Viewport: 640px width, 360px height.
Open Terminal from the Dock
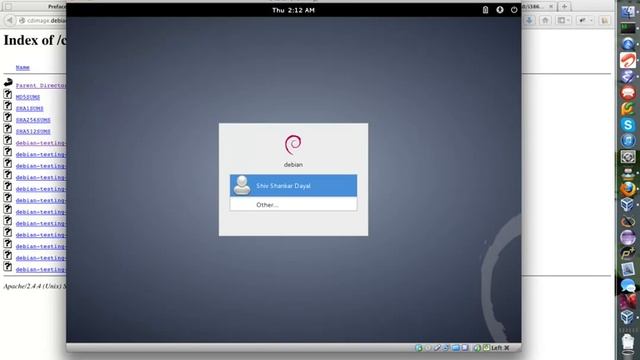(x=628, y=28)
